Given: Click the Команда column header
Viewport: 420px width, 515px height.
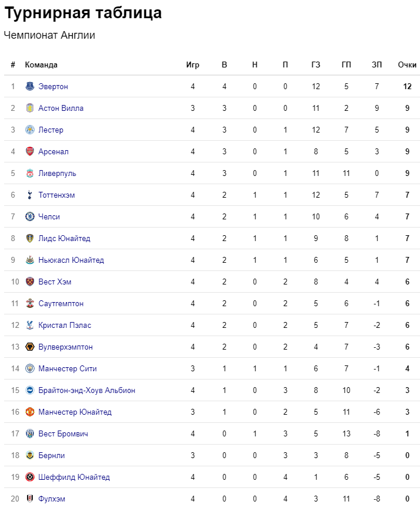Looking at the screenshot, I should [41, 65].
